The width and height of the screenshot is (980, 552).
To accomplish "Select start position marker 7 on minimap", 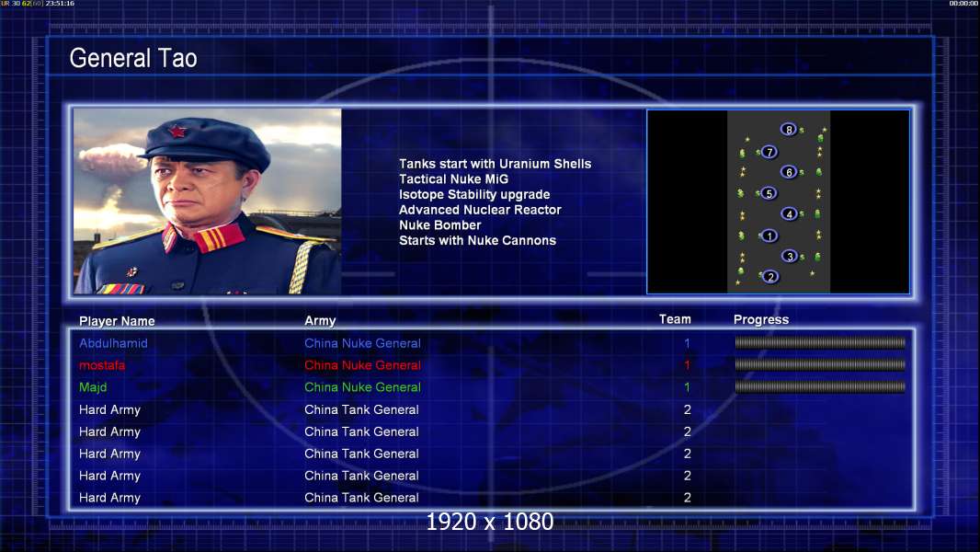I will pos(769,152).
